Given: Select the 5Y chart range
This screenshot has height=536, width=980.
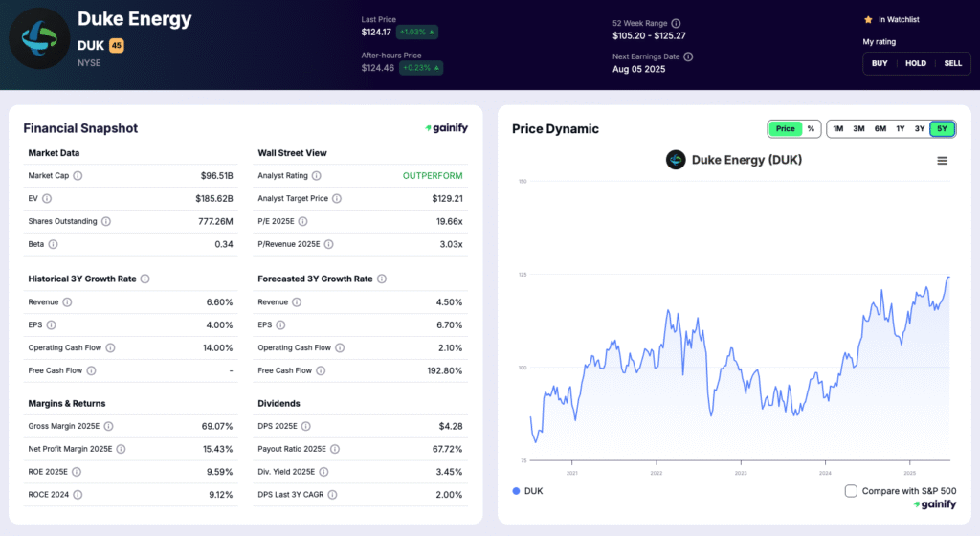Looking at the screenshot, I should click(x=942, y=128).
